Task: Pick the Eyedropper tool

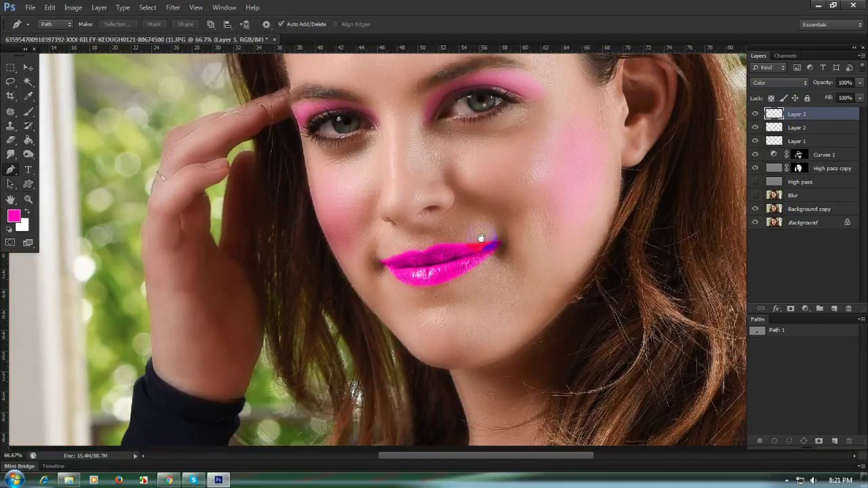Action: [28, 96]
